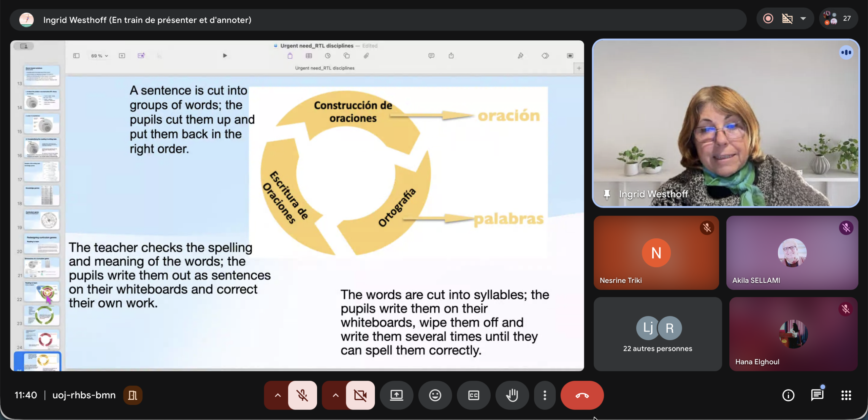The height and width of the screenshot is (420, 868).
Task: Toggle the camera off button
Action: click(360, 395)
